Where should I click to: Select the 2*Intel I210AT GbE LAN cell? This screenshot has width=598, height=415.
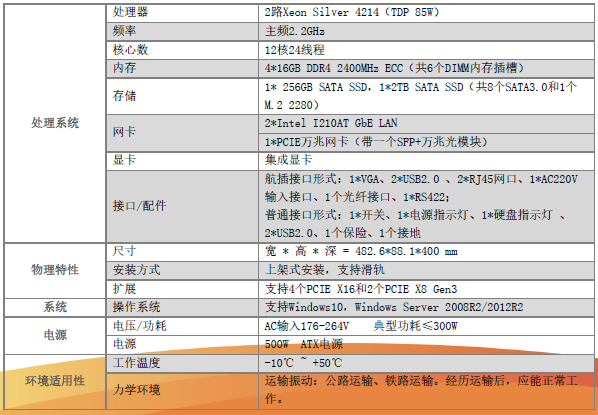point(426,124)
